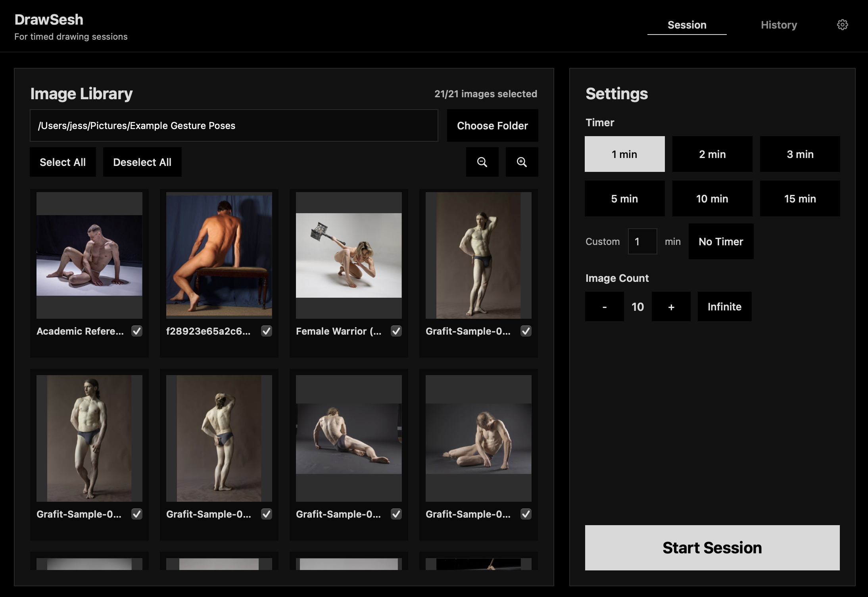Zoom out the thumbnail grid
The width and height of the screenshot is (868, 597).
point(482,162)
